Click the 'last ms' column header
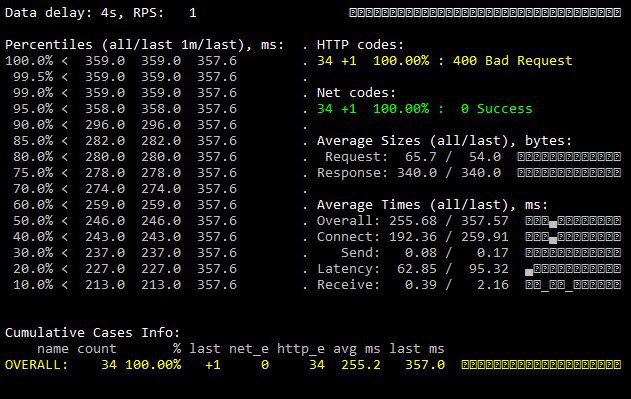Screen dimensions: 631x399 (x=417, y=349)
